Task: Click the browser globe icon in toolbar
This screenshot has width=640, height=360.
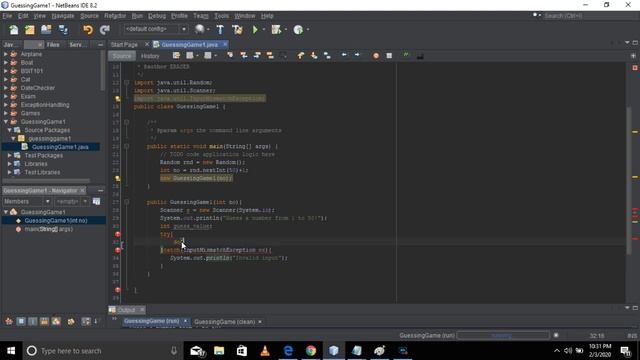Action: (x=200, y=29)
